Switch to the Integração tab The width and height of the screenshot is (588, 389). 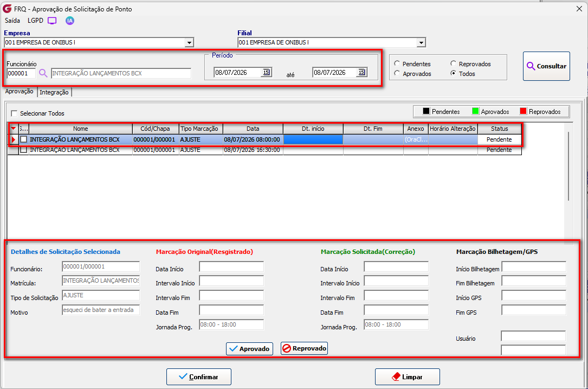54,92
